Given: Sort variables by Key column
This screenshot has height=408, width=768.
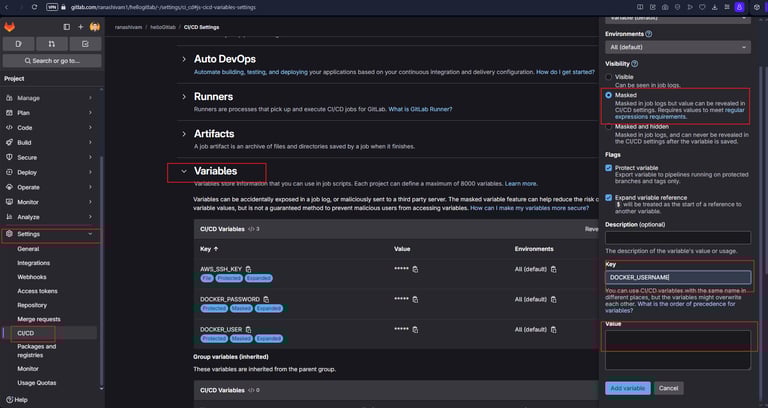Looking at the screenshot, I should tap(209, 249).
